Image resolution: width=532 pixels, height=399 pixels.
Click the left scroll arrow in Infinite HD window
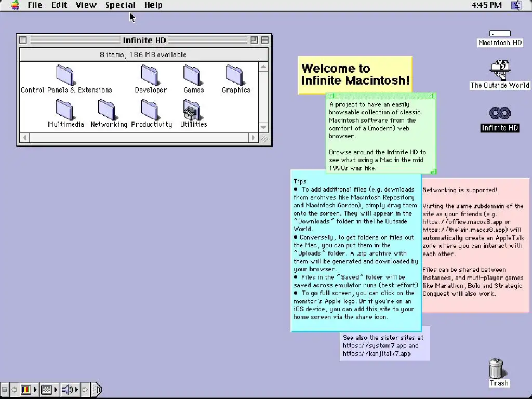coord(24,138)
